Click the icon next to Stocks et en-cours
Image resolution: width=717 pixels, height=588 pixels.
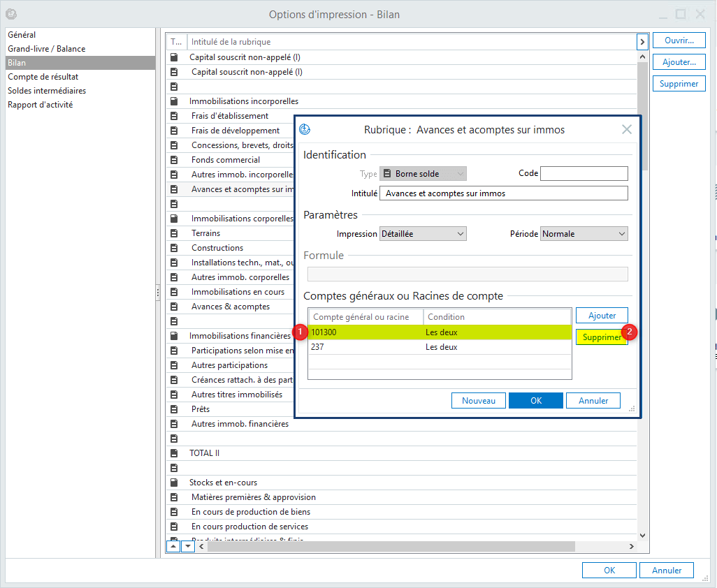coord(175,483)
